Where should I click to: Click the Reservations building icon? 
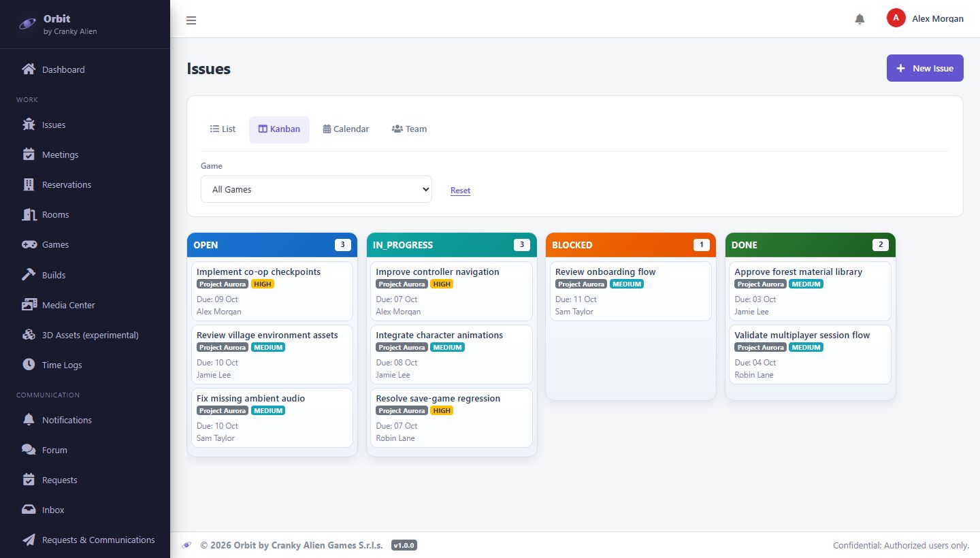(x=29, y=184)
